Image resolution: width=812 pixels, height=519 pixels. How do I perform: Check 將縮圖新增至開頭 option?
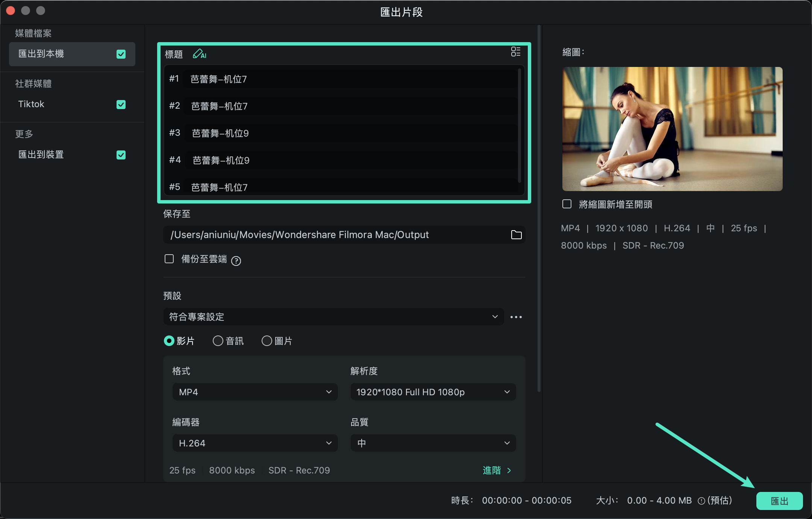tap(567, 204)
